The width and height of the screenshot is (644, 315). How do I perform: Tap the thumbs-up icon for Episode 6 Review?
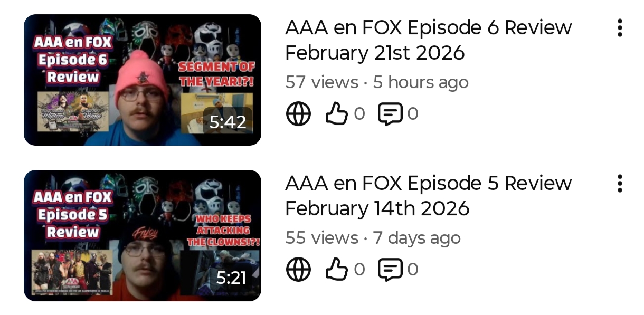[336, 114]
